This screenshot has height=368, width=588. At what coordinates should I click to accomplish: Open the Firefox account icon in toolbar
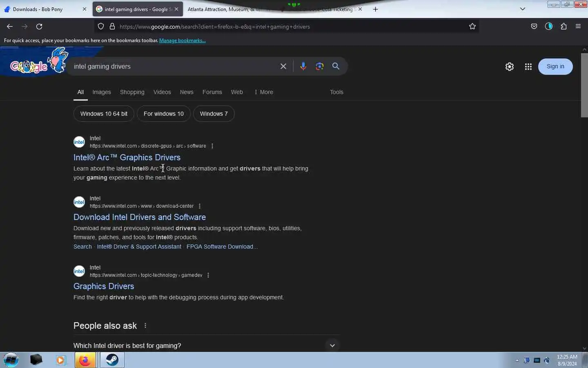click(549, 27)
